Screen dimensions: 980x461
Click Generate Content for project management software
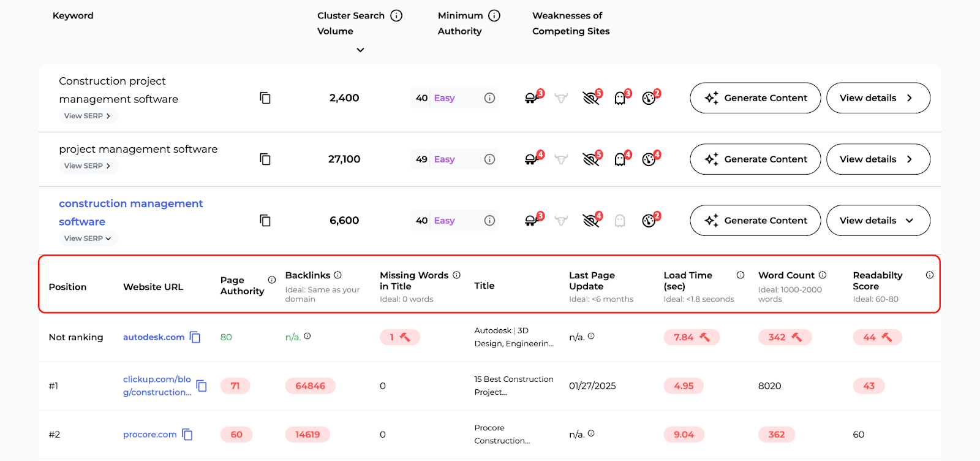[754, 159]
